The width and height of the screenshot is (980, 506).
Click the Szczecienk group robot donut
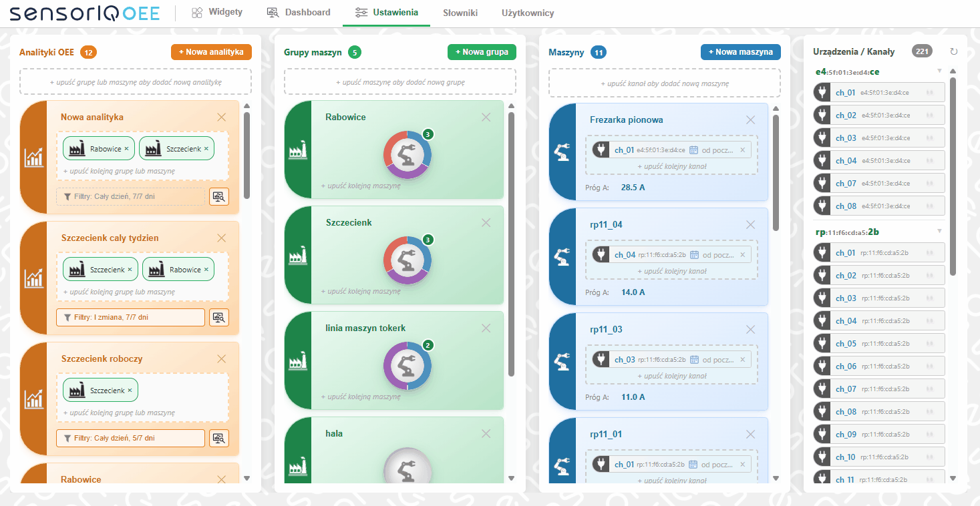[x=407, y=260]
